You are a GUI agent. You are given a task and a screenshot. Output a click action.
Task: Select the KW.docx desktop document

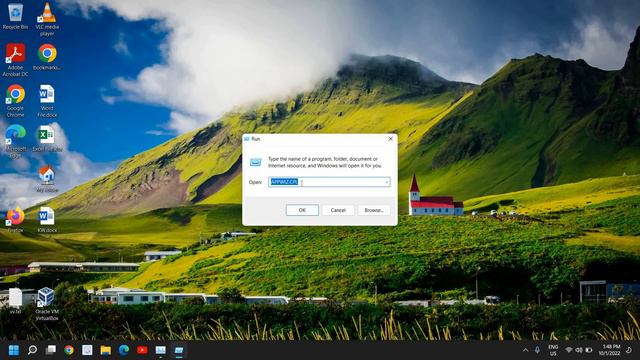tap(47, 220)
